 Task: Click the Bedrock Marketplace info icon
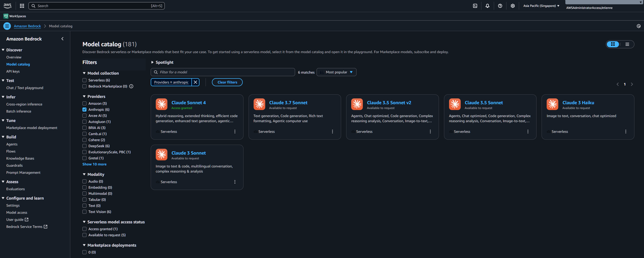tap(131, 86)
